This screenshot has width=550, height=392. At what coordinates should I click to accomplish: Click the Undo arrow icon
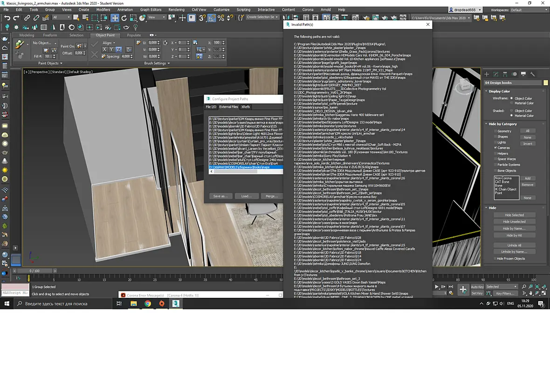click(7, 18)
